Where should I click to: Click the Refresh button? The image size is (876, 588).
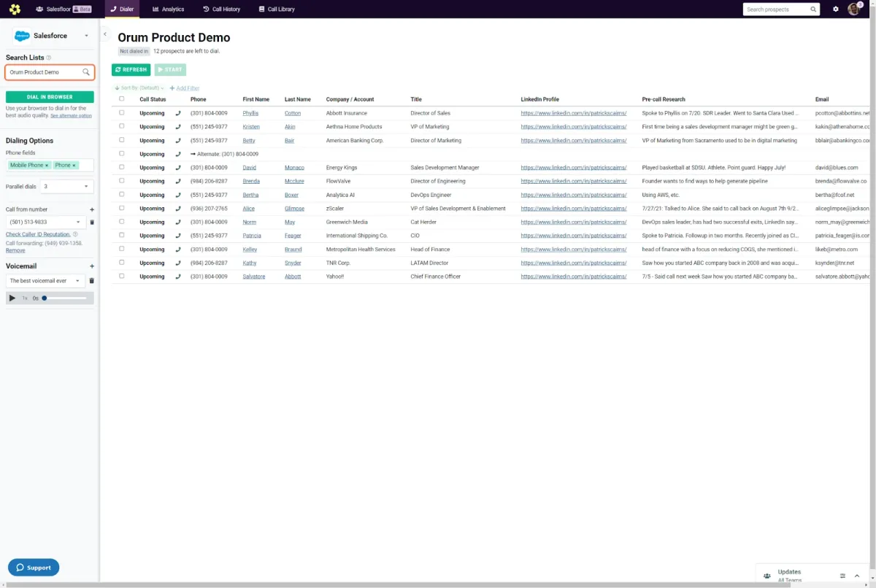click(131, 70)
